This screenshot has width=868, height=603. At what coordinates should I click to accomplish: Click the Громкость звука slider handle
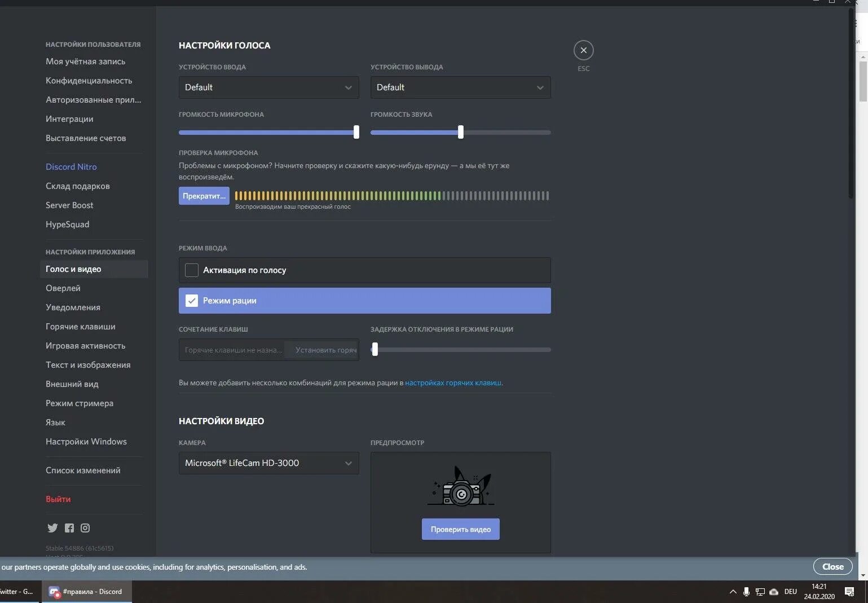[461, 132]
